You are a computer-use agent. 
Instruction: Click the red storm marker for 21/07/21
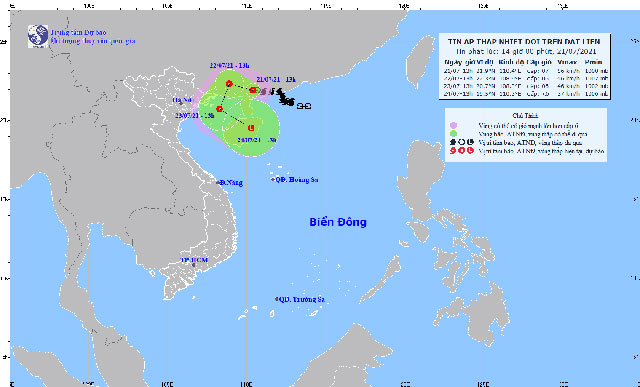pyautogui.click(x=253, y=90)
